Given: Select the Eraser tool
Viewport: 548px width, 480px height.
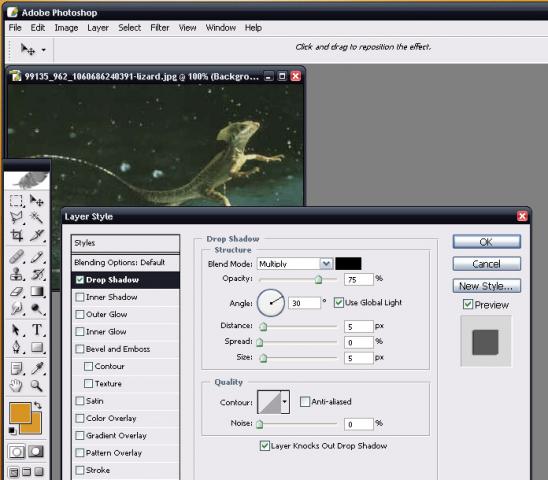Looking at the screenshot, I should (16, 291).
